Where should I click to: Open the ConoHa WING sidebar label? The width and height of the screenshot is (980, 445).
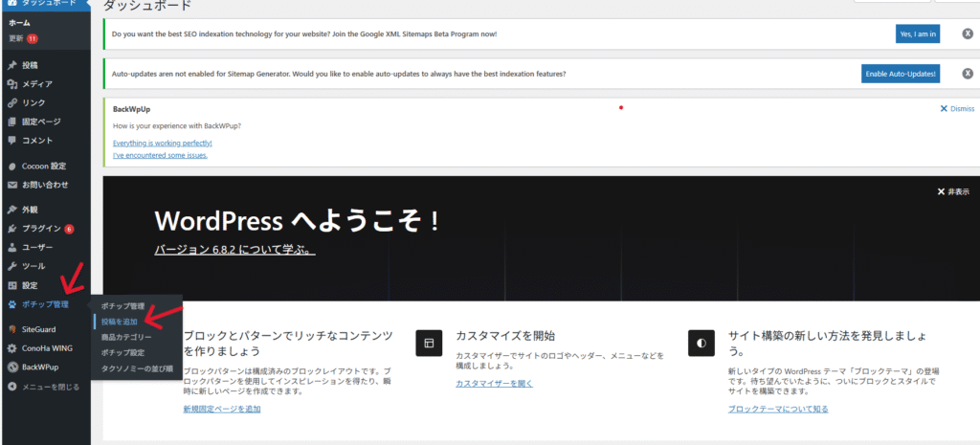pyautogui.click(x=48, y=348)
